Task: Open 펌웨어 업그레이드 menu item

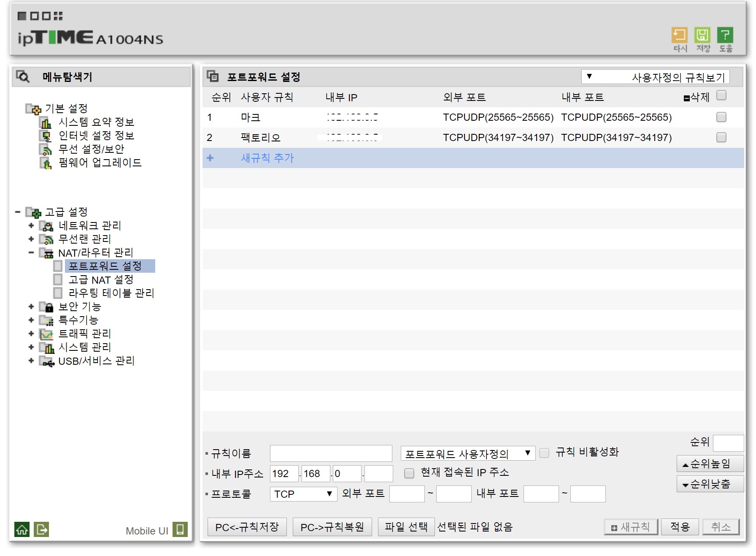Action: click(x=100, y=163)
